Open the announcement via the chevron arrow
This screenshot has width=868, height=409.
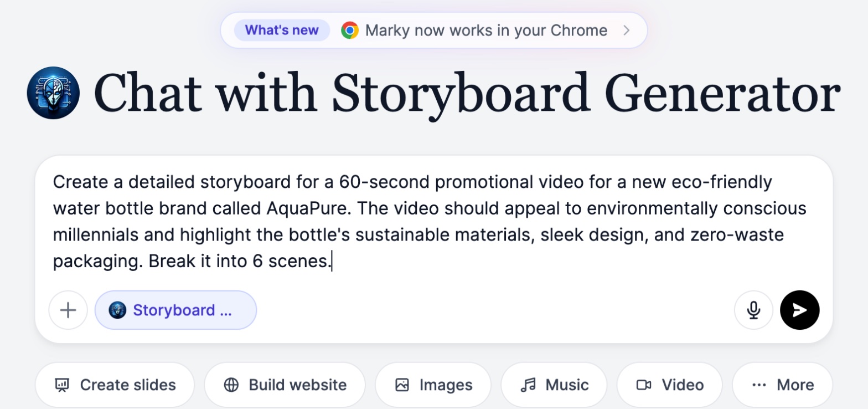[627, 30]
